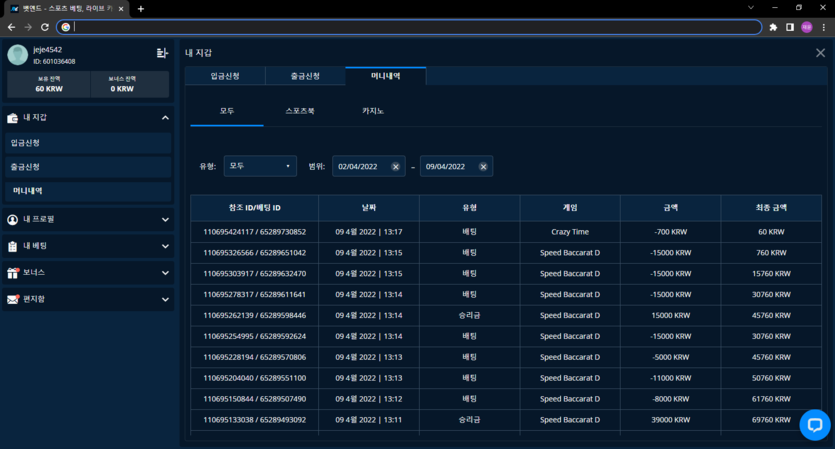Focus the browser address bar
This screenshot has height=449, width=835.
409,27
